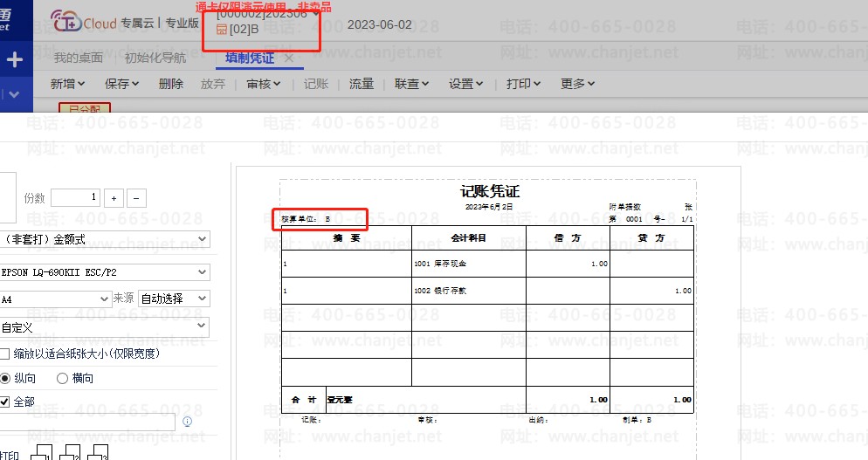
Task: Click the info icon beside page range field
Action: click(187, 422)
